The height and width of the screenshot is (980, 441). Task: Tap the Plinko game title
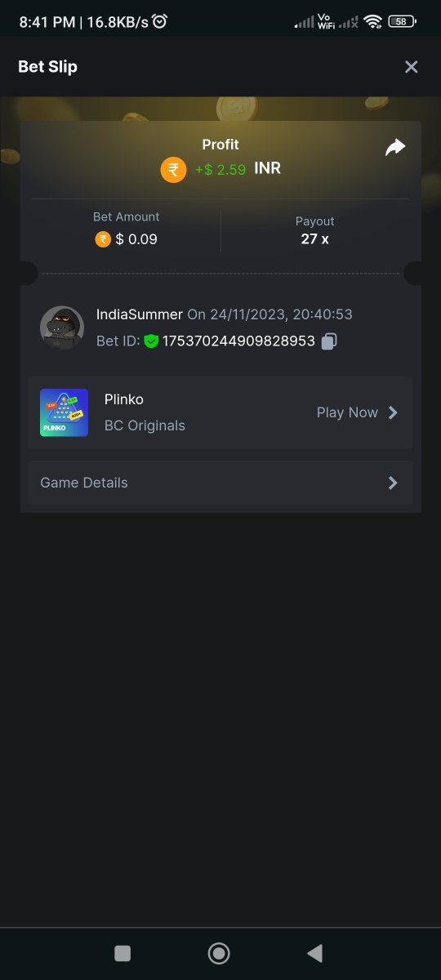pos(124,399)
